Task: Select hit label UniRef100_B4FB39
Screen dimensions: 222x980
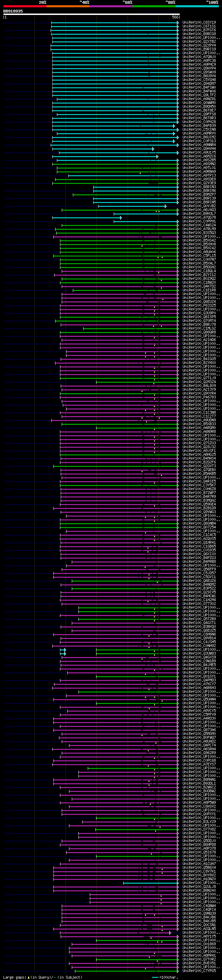Action: pyautogui.click(x=199, y=125)
